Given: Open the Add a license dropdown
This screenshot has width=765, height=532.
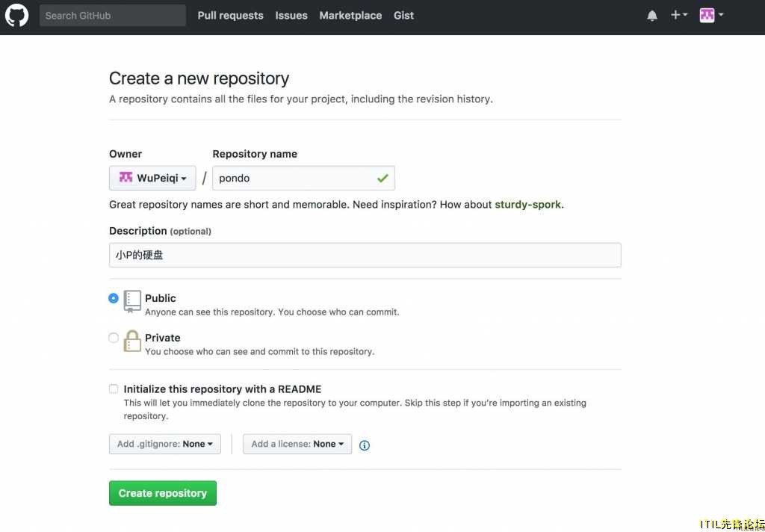Looking at the screenshot, I should 297,444.
